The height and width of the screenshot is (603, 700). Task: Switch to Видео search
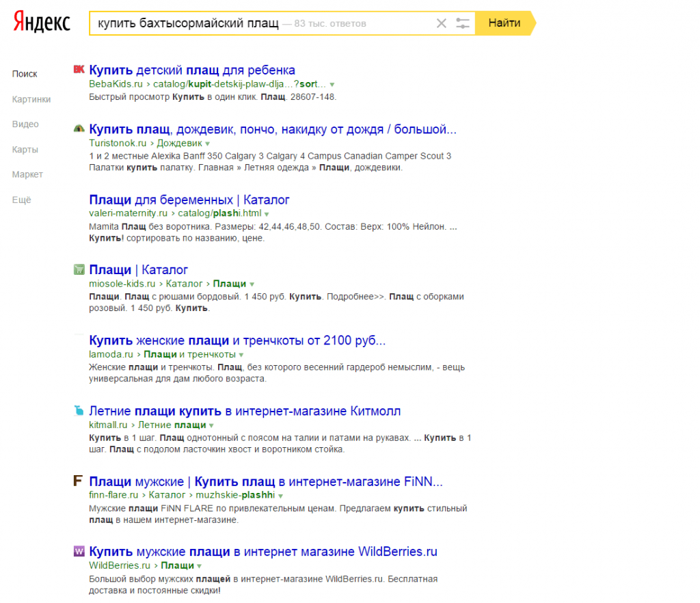coord(25,124)
